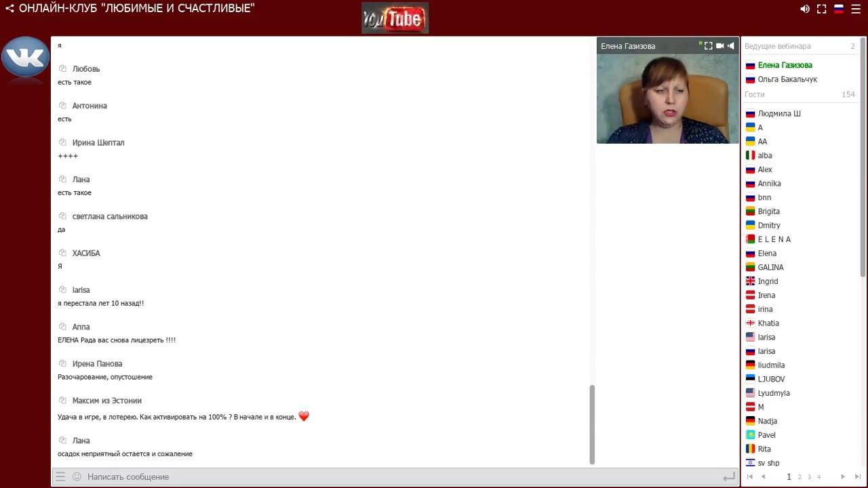Open the chat options menu icon
This screenshot has width=868, height=488.
60,476
